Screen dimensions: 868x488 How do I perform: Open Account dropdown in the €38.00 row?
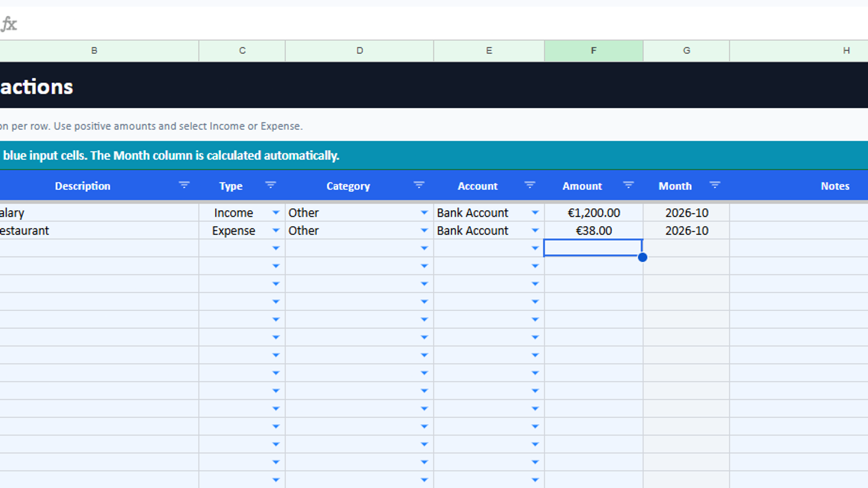coord(535,231)
